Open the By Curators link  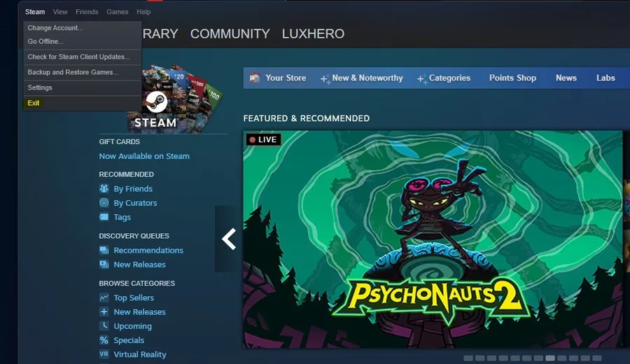(135, 203)
